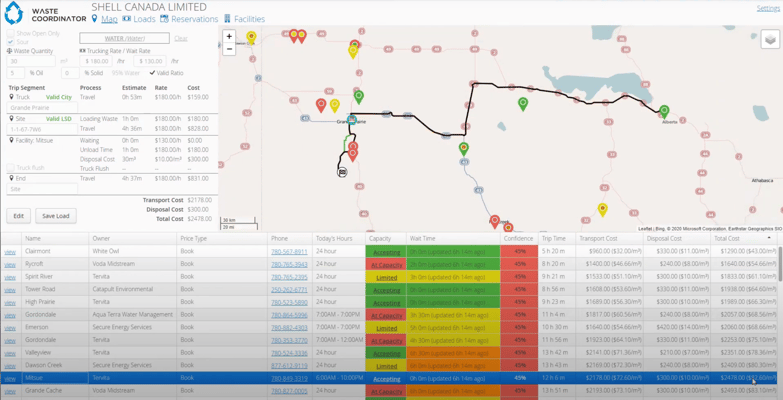The height and width of the screenshot is (400, 783).
Task: Click Limited capacity for Emerson row
Action: 387,328
